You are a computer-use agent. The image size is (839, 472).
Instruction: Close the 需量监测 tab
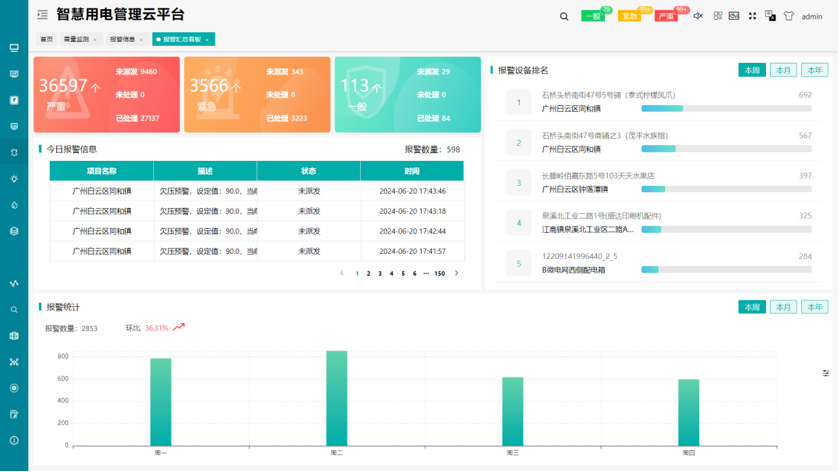point(95,40)
